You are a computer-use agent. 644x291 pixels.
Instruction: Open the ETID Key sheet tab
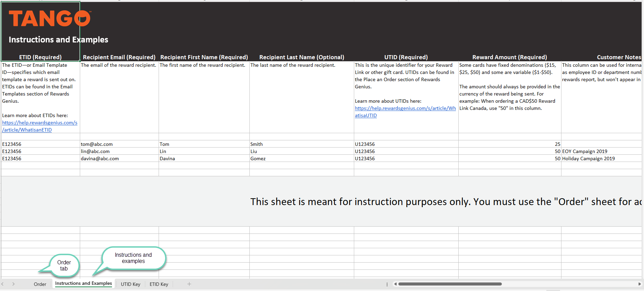[x=159, y=284]
